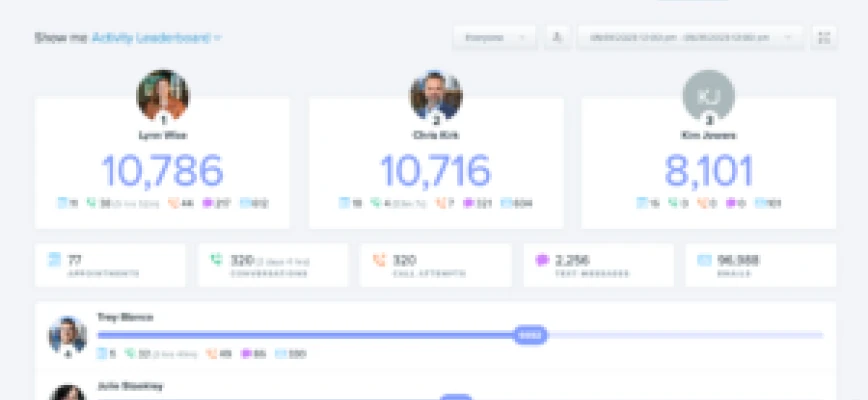This screenshot has width=868, height=400.
Task: Click green phone icon in Trey's leaderboard row
Action: click(131, 354)
